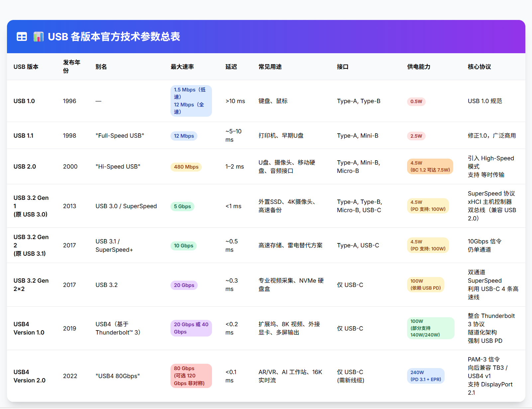Click the alias '"Full-Speed USB"'
The image size is (532, 409).
point(120,136)
